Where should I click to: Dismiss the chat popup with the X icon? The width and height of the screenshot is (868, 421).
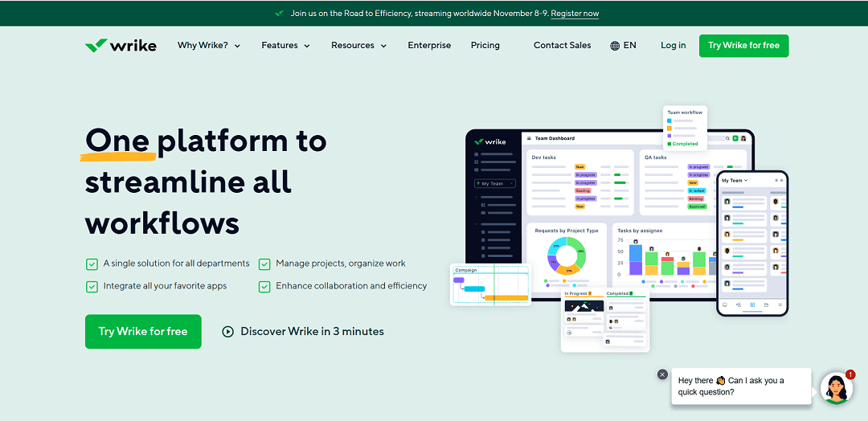pos(662,374)
